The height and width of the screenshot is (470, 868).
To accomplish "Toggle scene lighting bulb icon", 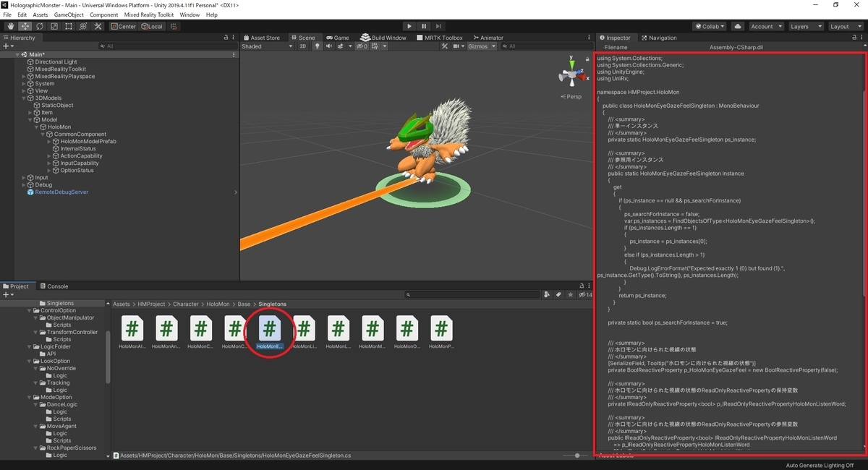I will 316,46.
